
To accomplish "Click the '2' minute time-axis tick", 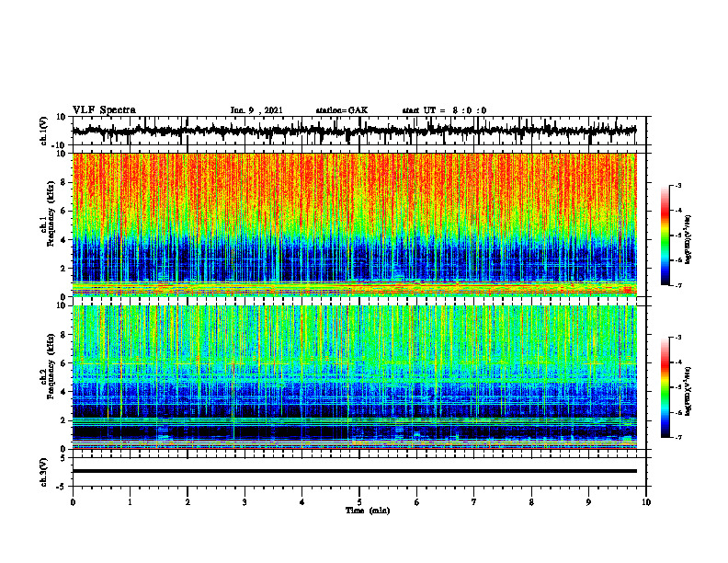I will click(x=188, y=502).
